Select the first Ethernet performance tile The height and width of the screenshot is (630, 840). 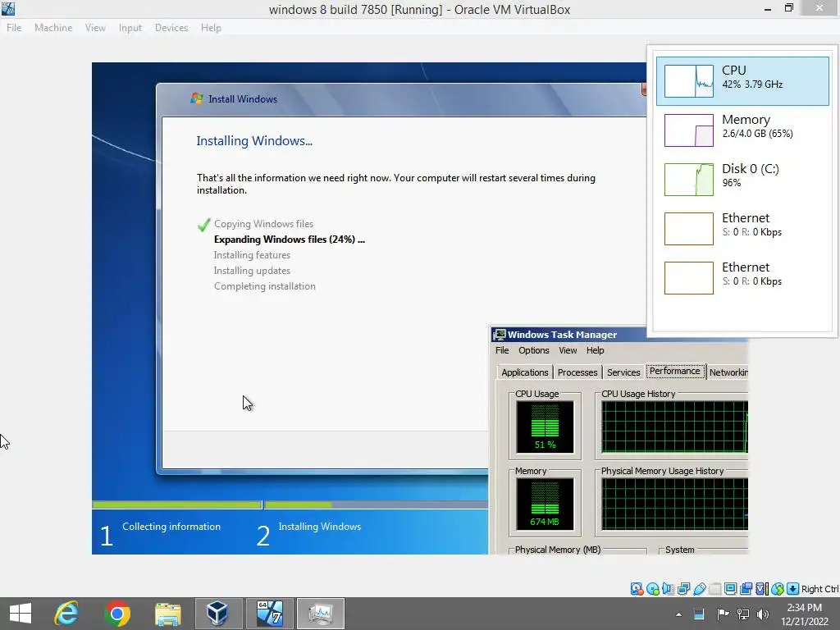pos(742,229)
